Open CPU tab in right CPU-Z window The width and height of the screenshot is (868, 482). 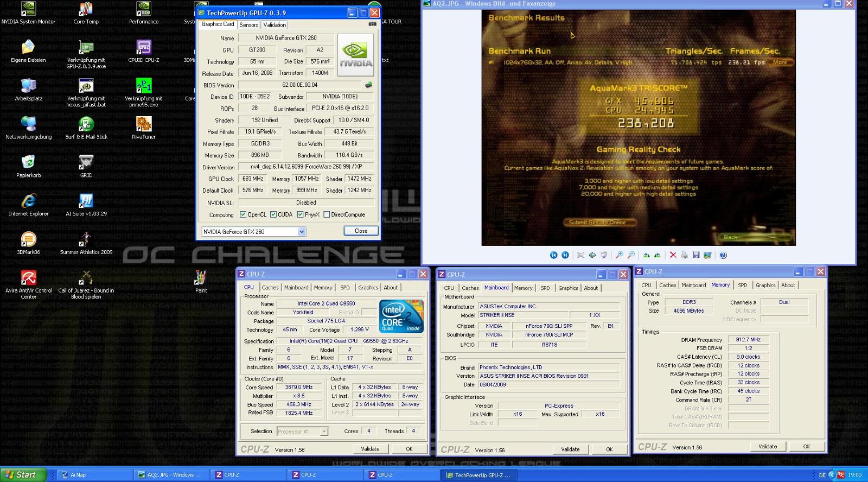pos(646,285)
